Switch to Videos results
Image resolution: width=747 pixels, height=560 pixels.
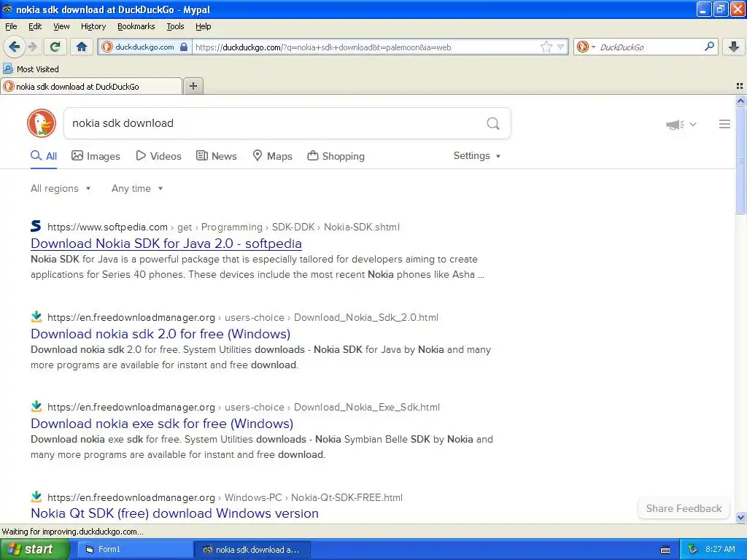point(158,156)
